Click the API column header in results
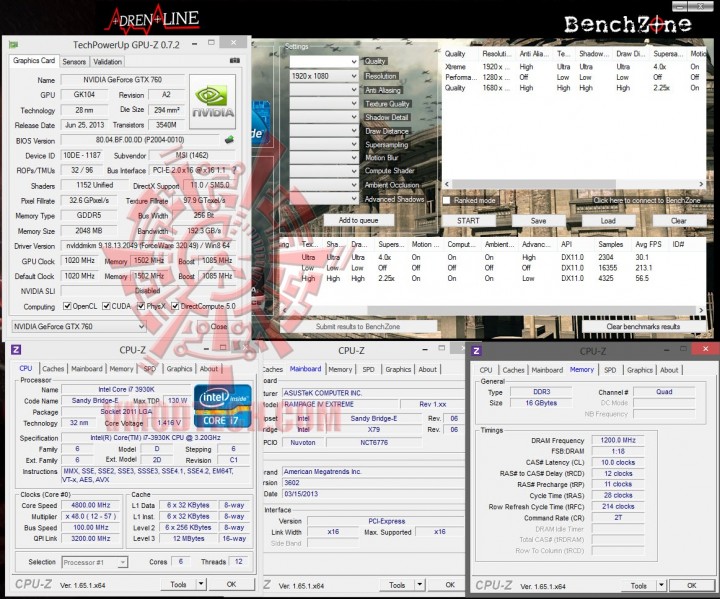 [567, 244]
